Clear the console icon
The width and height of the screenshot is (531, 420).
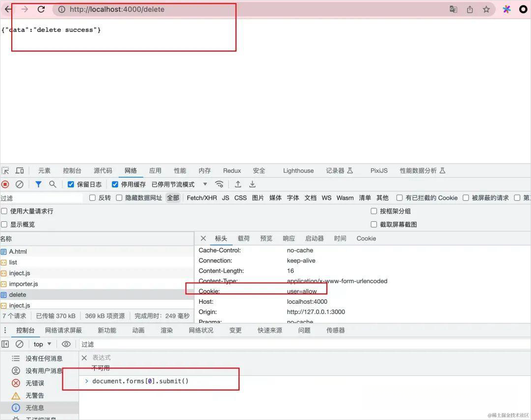click(x=20, y=344)
